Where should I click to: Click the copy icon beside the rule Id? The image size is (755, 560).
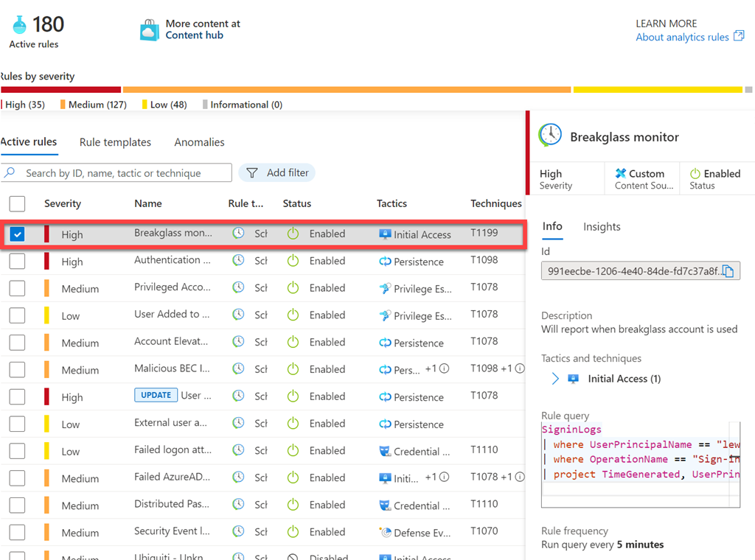click(728, 271)
